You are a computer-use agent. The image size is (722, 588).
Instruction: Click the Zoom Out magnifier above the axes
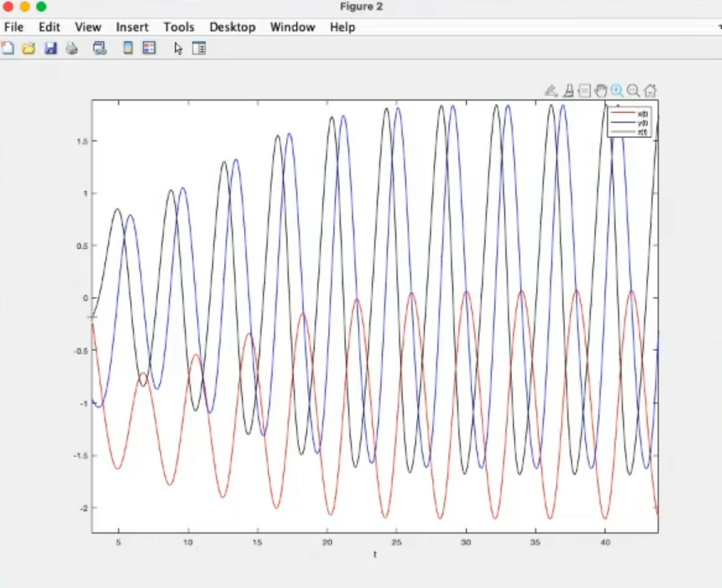coord(634,91)
